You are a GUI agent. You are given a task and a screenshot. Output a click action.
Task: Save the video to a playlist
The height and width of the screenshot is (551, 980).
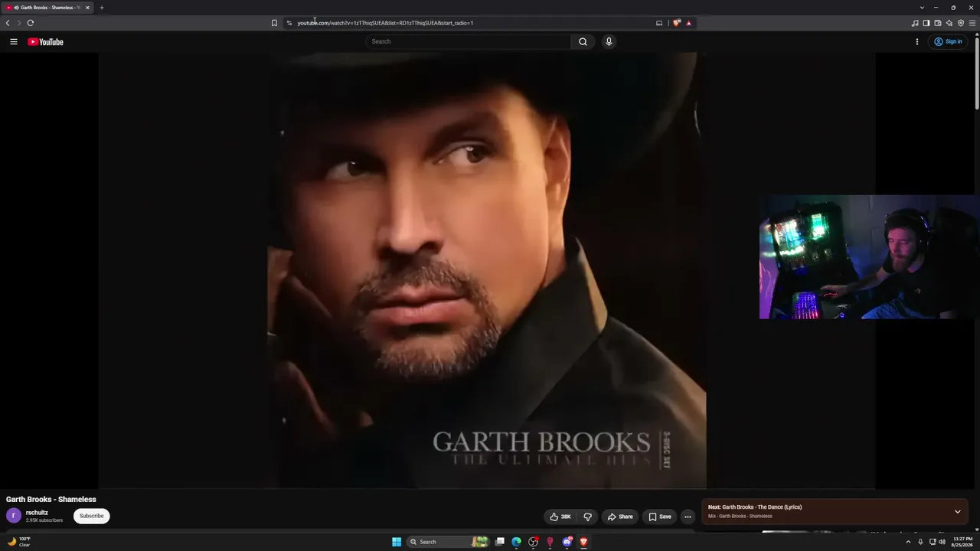point(660,517)
